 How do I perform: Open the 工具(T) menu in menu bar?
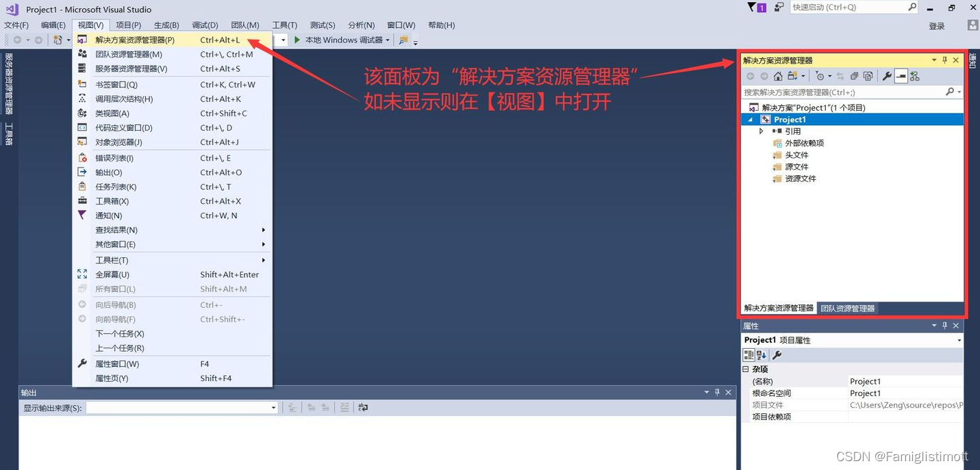click(284, 25)
